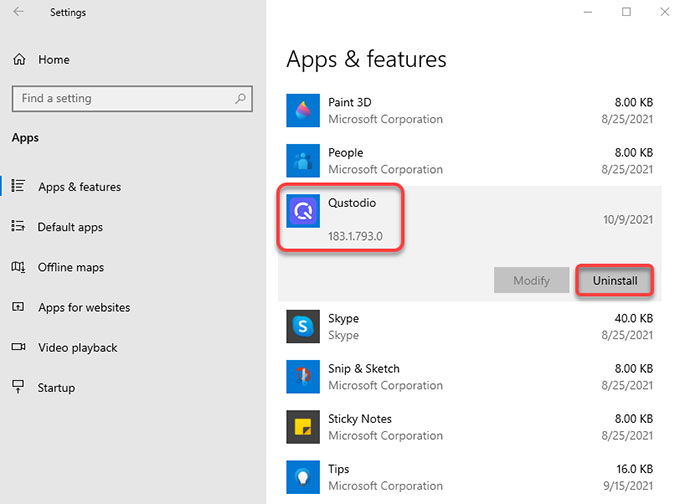The height and width of the screenshot is (504, 680).
Task: Click the Apps for websites icon
Action: (x=18, y=307)
